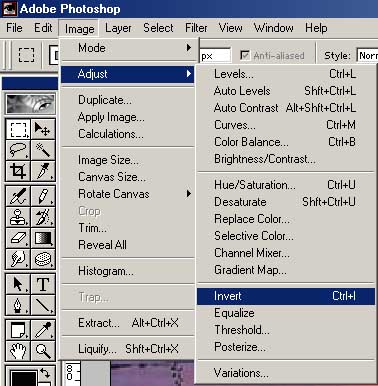Open the Layer menu

pos(118,28)
